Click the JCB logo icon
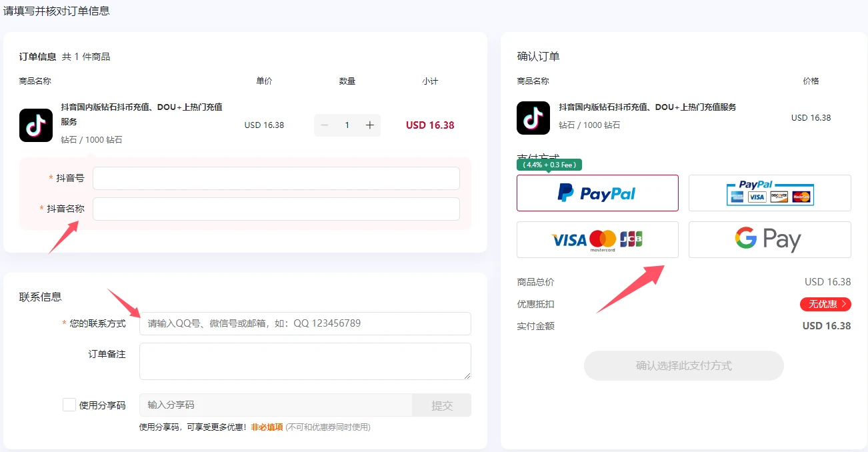Screen dimensions: 868x452 point(631,239)
